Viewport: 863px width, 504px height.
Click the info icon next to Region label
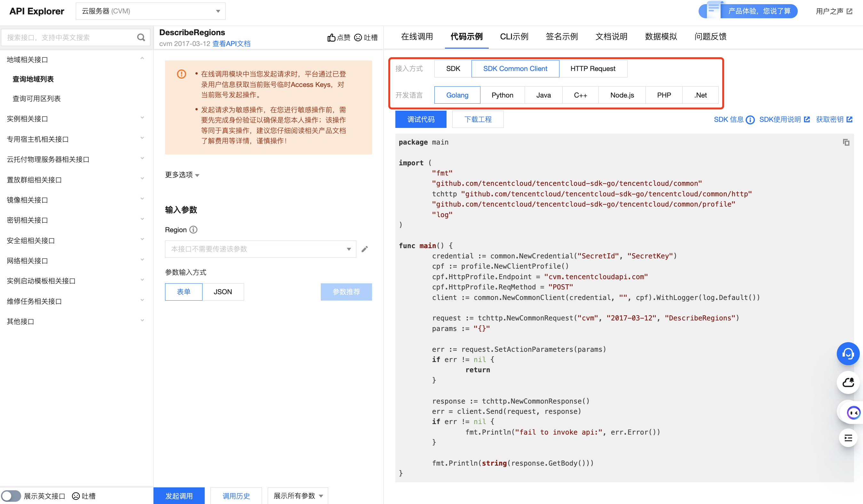[x=194, y=230]
